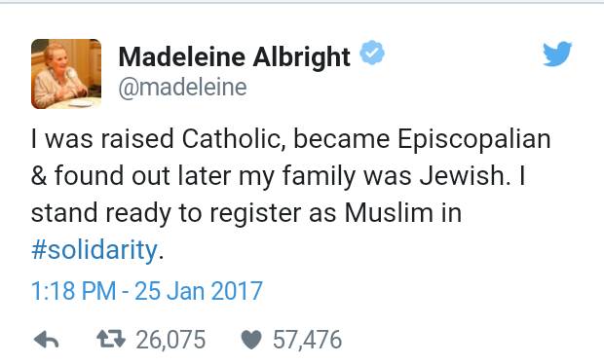Click the word Episcopalian in the tweet
This screenshot has width=604, height=364.
click(473, 140)
